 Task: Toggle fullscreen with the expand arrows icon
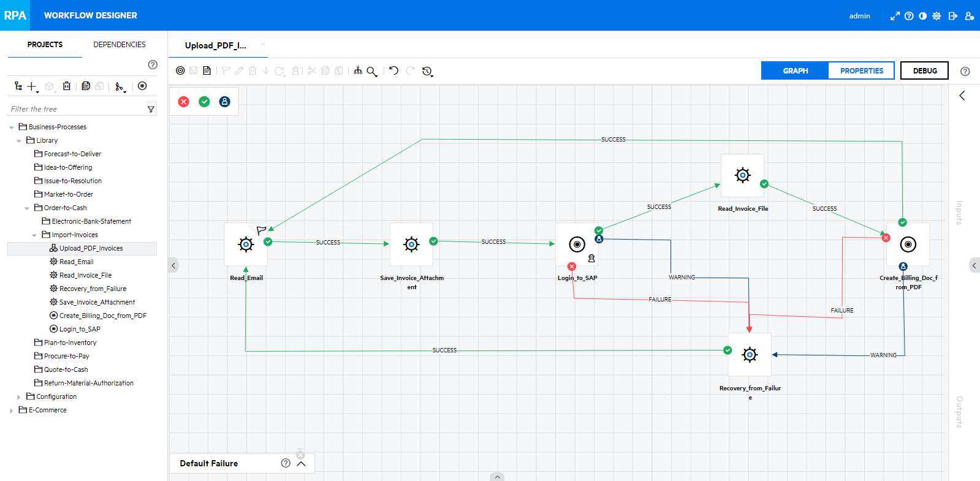click(x=895, y=16)
